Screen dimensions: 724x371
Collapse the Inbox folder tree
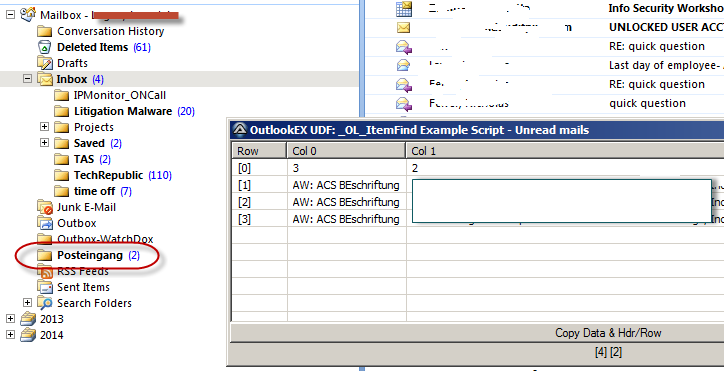click(x=27, y=79)
